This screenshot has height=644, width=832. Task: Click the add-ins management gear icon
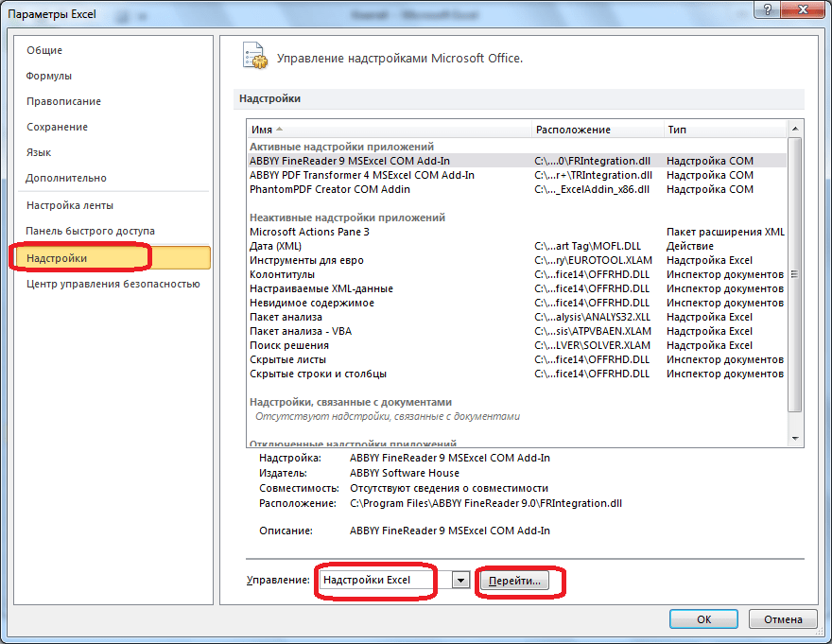point(254,56)
